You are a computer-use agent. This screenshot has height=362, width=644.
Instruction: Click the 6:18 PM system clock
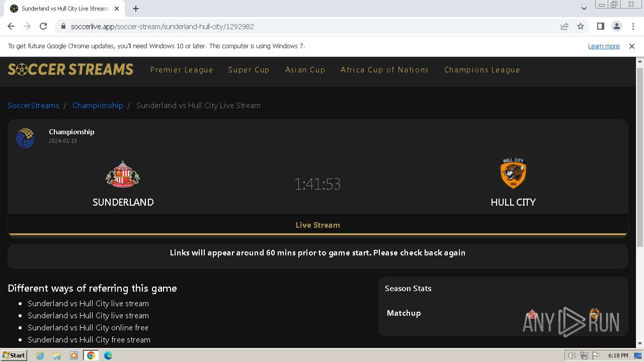pos(618,355)
